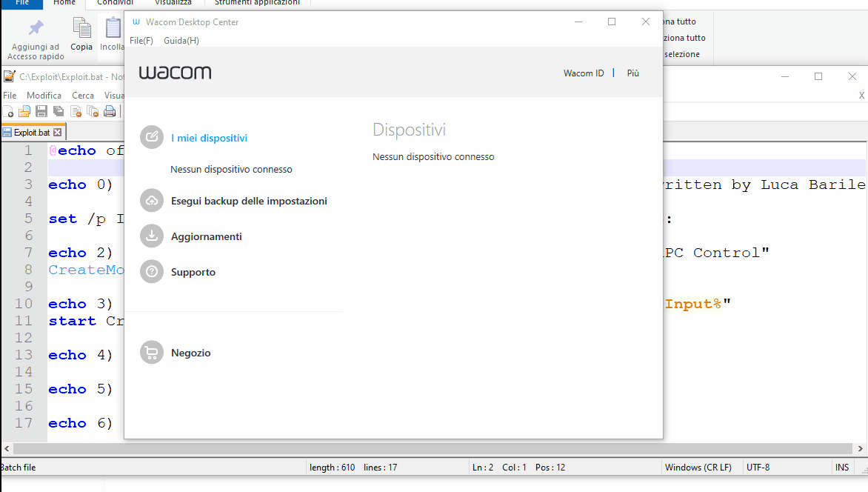The height and width of the screenshot is (492, 868).
Task: Click the Aggiungi ad Accesso rapido pin icon
Action: click(36, 27)
